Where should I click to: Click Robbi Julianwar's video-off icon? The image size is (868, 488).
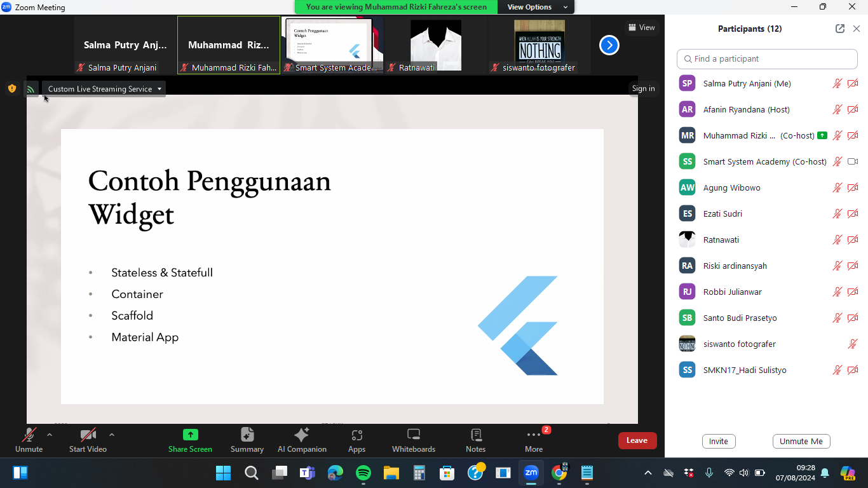853,292
